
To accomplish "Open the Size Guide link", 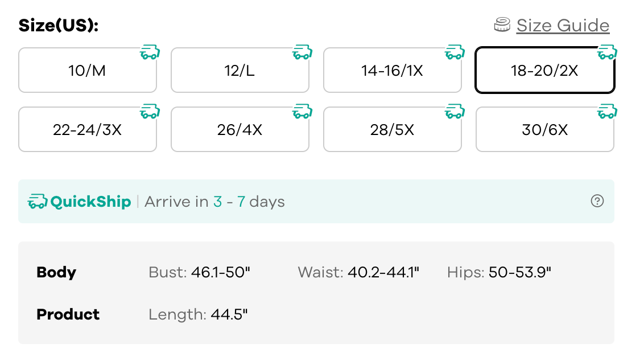I will click(563, 26).
